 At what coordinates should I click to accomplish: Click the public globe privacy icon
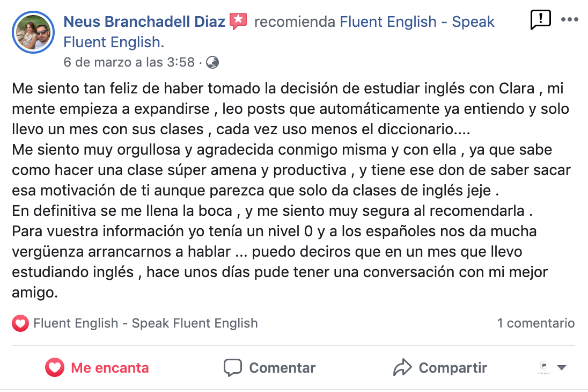point(212,62)
